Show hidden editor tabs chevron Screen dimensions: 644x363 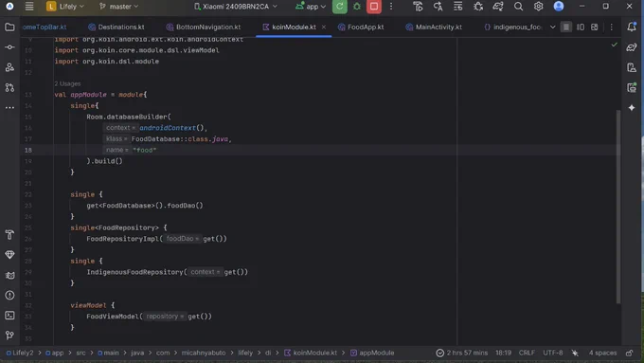coord(552,27)
